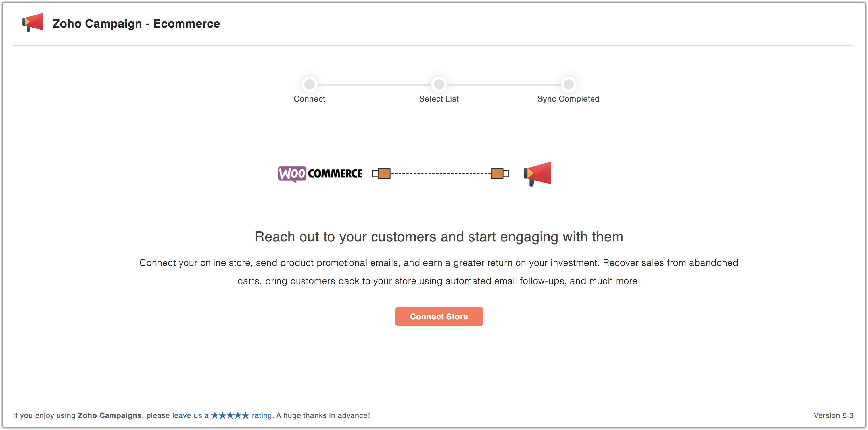Click the WooCommerce logo
This screenshot has width=868, height=430.
[320, 174]
